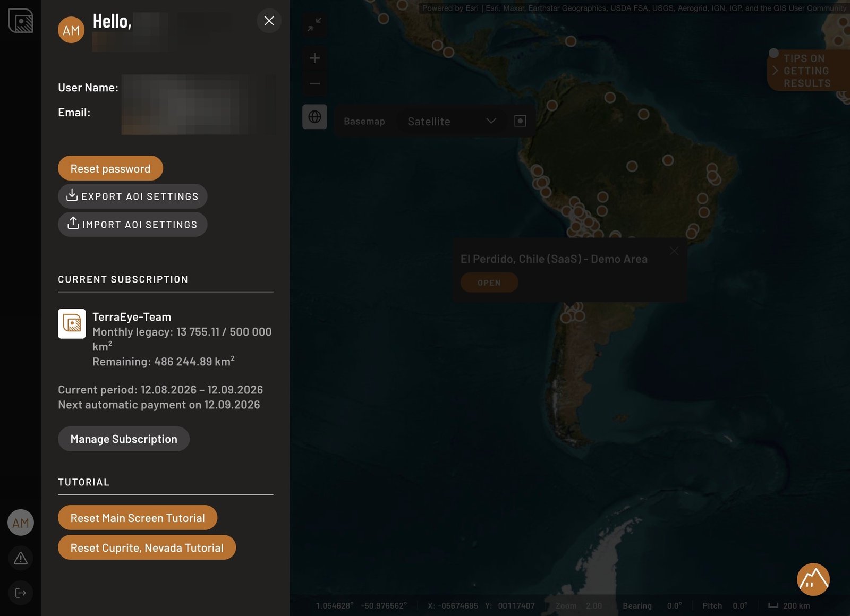This screenshot has width=850, height=616.
Task: Click the TerraEye logo in the sidebar
Action: pyautogui.click(x=21, y=21)
